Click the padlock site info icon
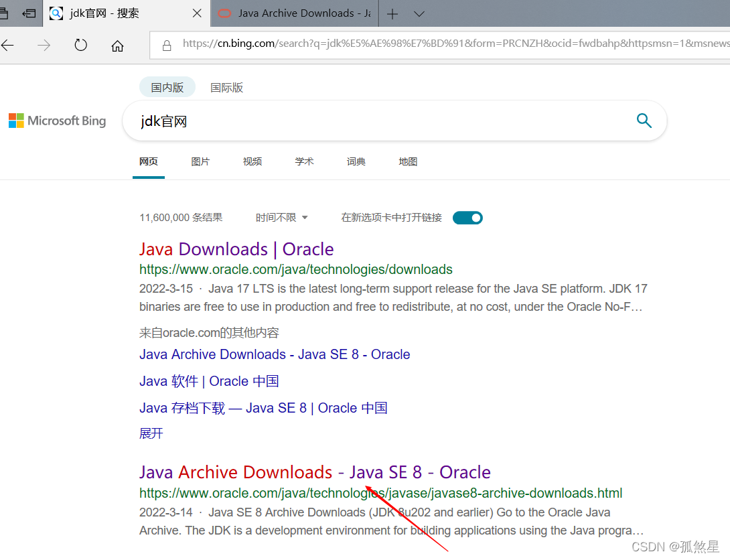The width and height of the screenshot is (730, 560). coord(167,45)
